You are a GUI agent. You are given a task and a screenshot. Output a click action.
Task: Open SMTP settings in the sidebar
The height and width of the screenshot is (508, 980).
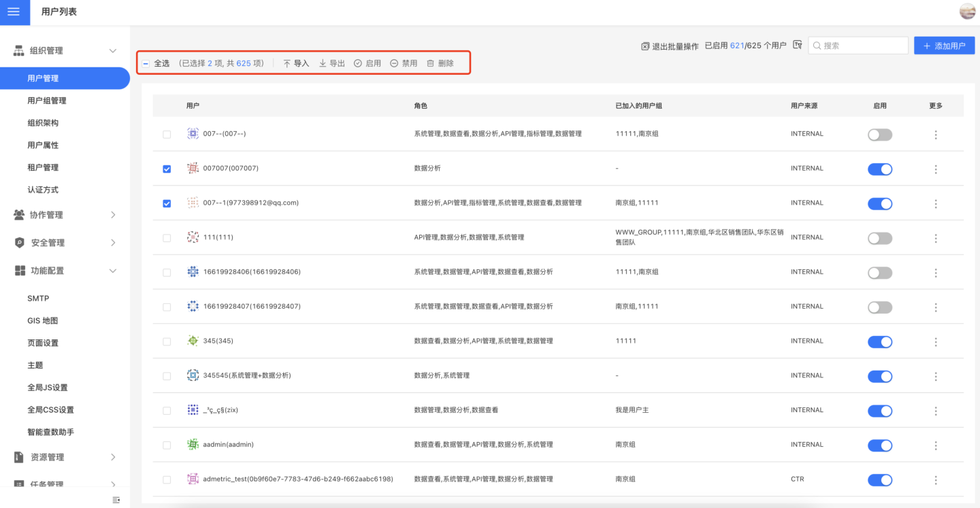[38, 299]
